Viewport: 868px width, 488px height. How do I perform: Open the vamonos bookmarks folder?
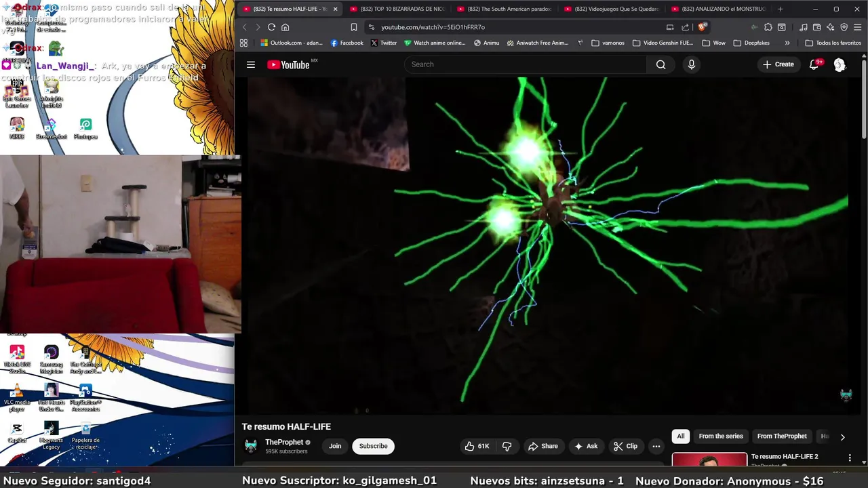coord(608,43)
